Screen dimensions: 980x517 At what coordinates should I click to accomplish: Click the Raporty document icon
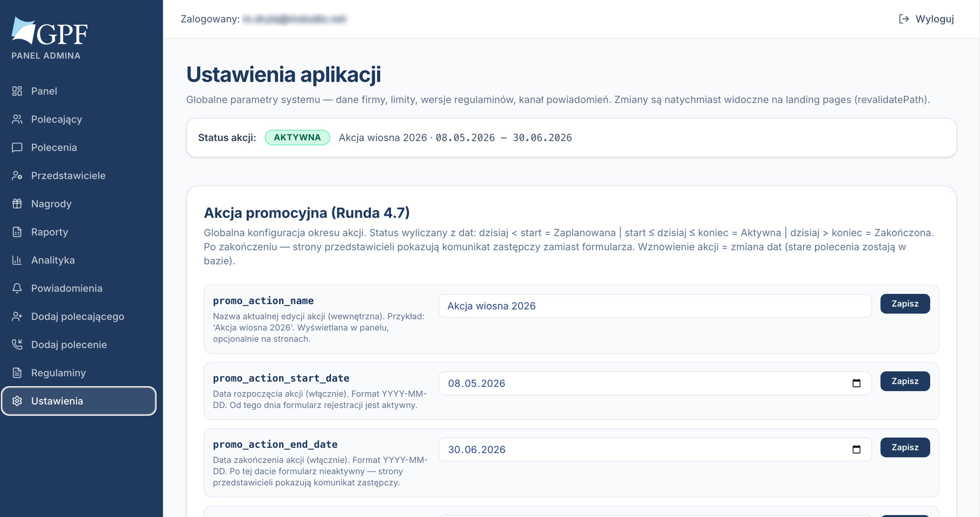pos(17,232)
